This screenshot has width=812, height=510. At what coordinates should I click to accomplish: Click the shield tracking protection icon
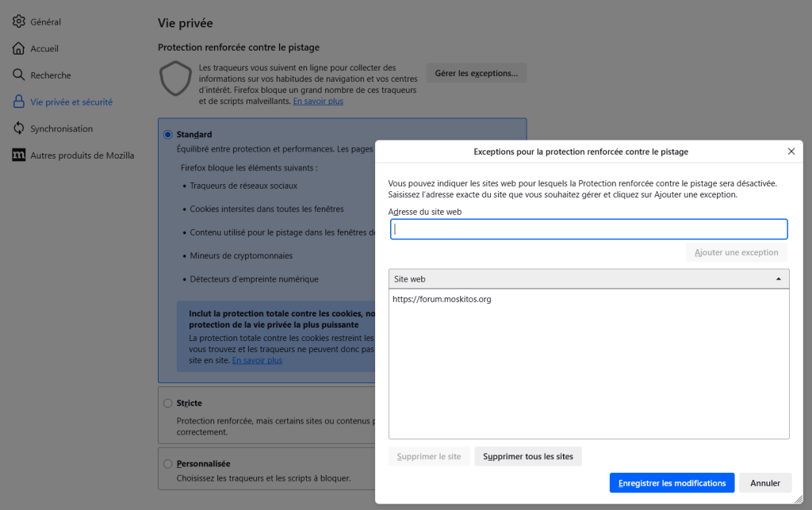point(175,79)
